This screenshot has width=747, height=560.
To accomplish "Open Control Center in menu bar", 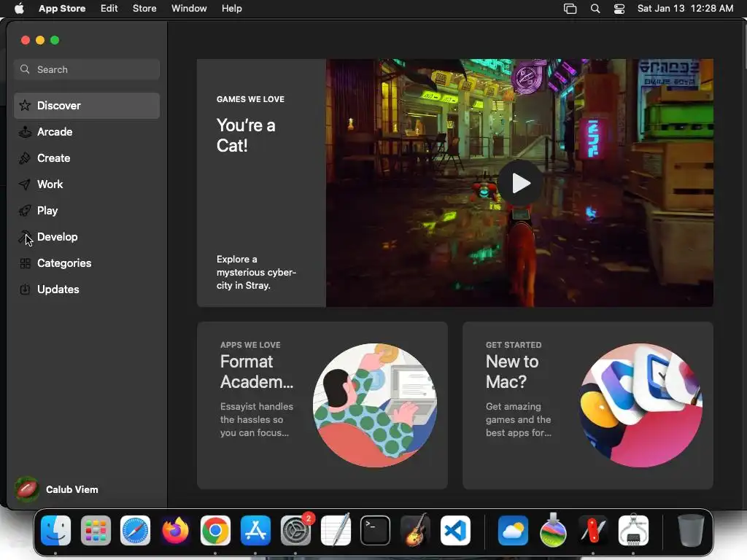I will 619,9.
